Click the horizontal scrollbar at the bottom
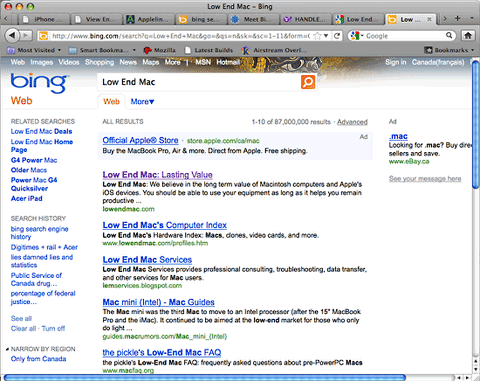 pyautogui.click(x=205, y=377)
